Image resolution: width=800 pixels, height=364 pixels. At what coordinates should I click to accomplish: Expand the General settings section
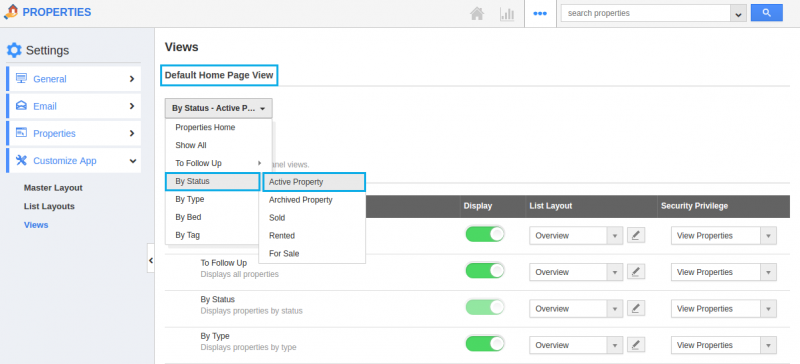coord(132,79)
